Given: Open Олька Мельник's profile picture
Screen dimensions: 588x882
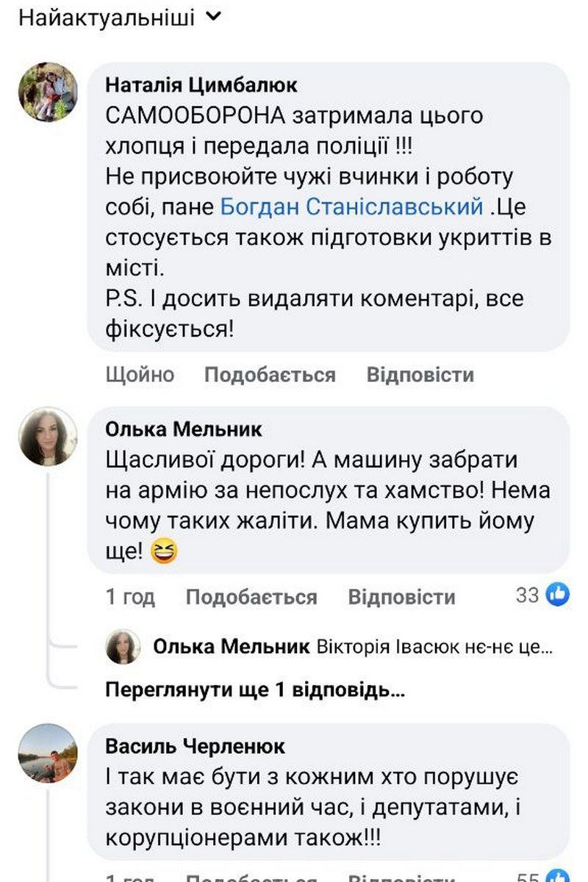Looking at the screenshot, I should point(50,441).
